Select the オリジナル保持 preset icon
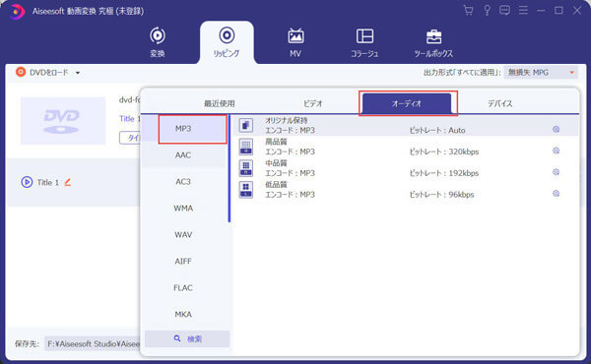Screen dimensions: 591x364 pyautogui.click(x=246, y=125)
